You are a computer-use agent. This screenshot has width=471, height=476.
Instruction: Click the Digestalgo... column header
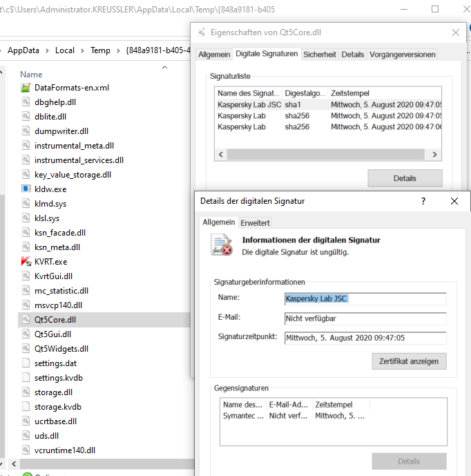[305, 93]
